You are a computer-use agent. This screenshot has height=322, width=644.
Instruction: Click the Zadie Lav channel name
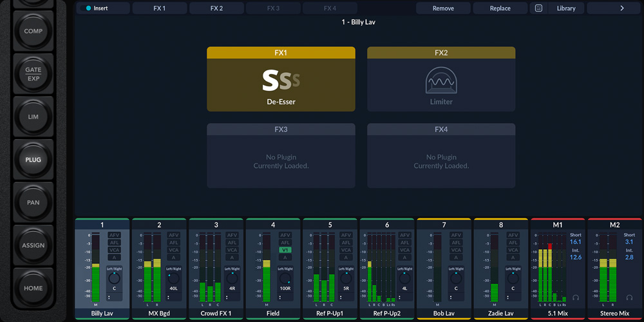click(500, 314)
